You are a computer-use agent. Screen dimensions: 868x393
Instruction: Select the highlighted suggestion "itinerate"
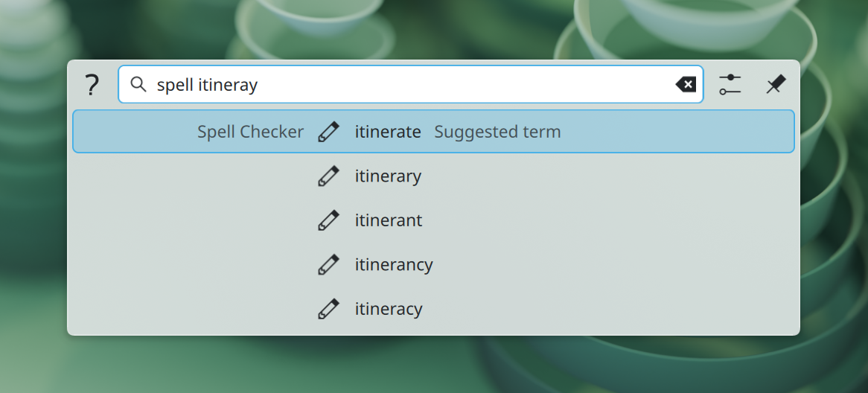coord(388,132)
